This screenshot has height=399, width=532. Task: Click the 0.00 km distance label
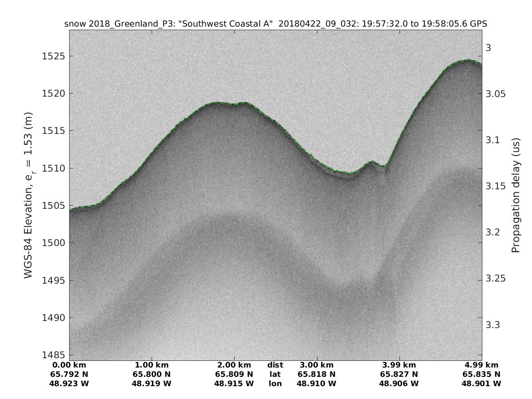(x=70, y=365)
